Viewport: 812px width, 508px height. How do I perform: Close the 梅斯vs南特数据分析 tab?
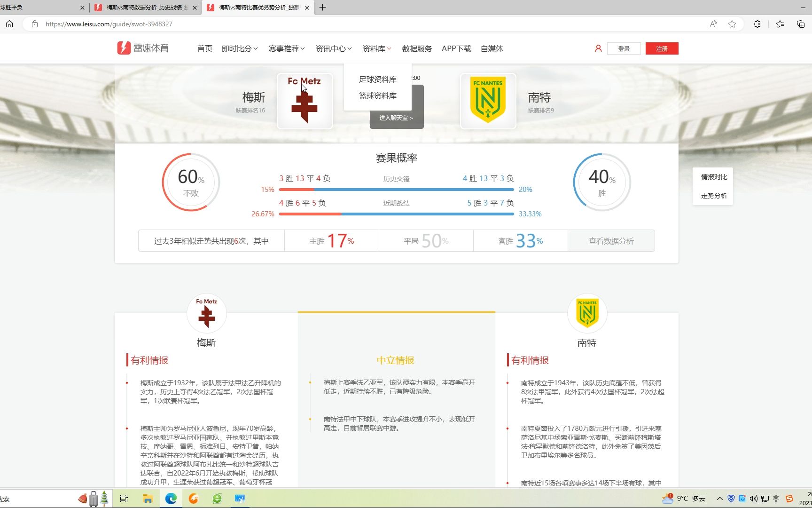click(195, 8)
